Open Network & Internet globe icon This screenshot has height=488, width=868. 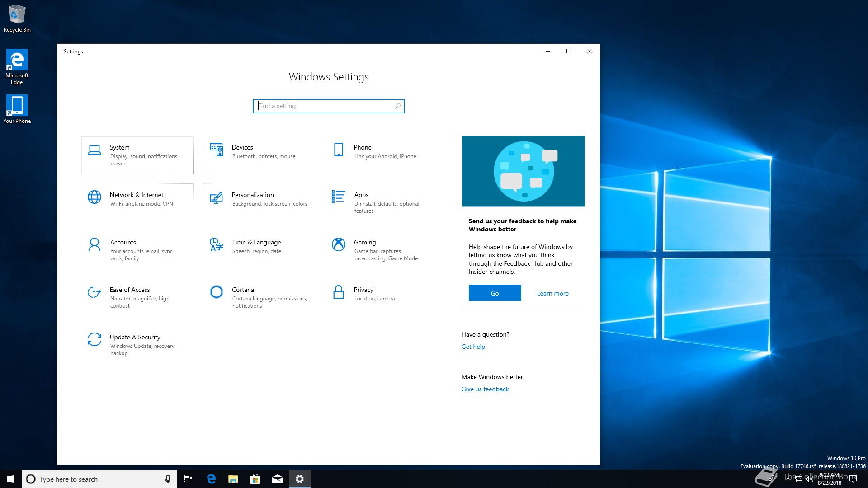pyautogui.click(x=94, y=197)
